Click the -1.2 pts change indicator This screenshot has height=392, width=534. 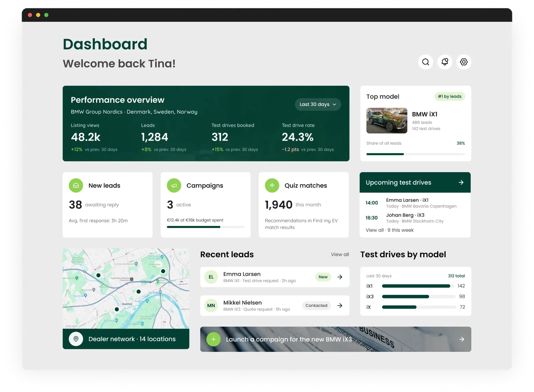pos(290,149)
